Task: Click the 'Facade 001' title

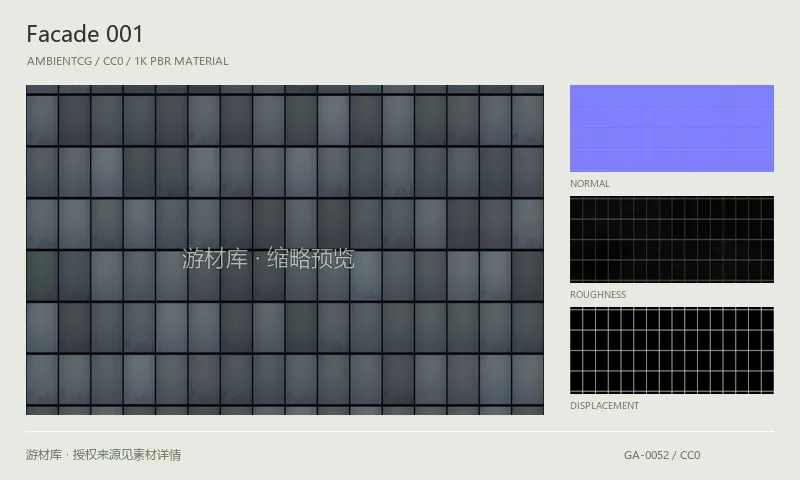Action: (x=85, y=34)
